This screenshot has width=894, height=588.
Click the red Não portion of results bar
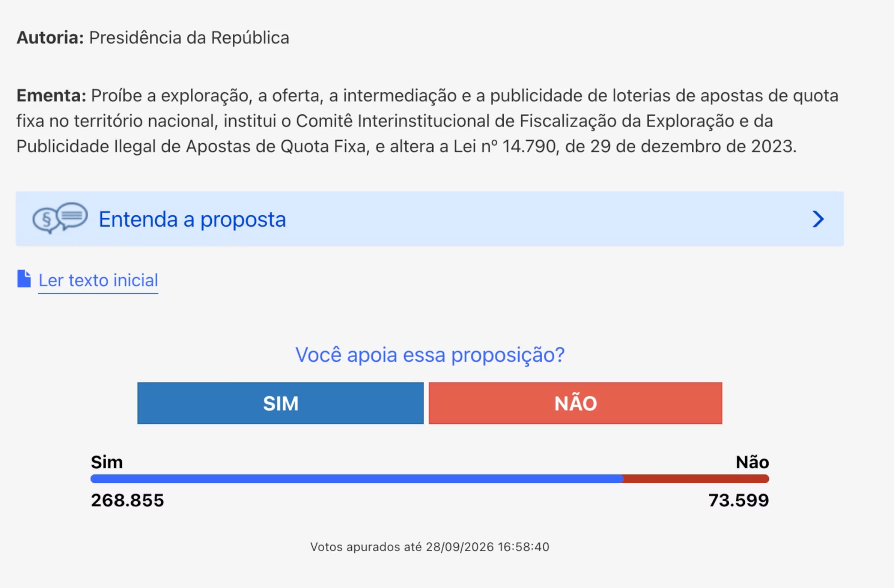[x=696, y=479]
